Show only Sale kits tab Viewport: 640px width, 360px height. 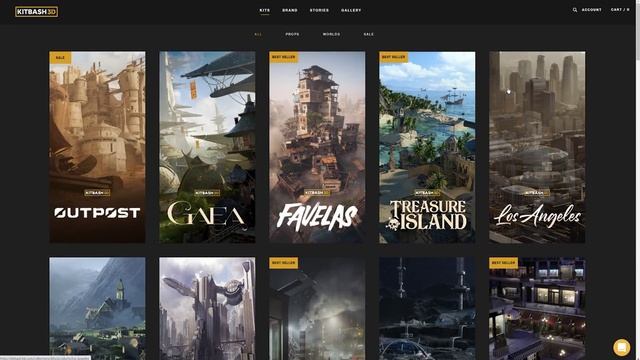(369, 34)
